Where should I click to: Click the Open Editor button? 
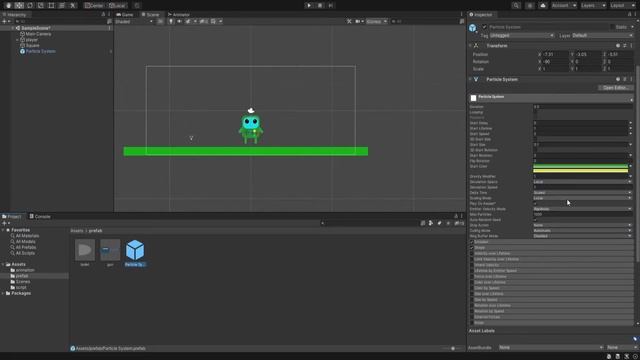pyautogui.click(x=616, y=88)
